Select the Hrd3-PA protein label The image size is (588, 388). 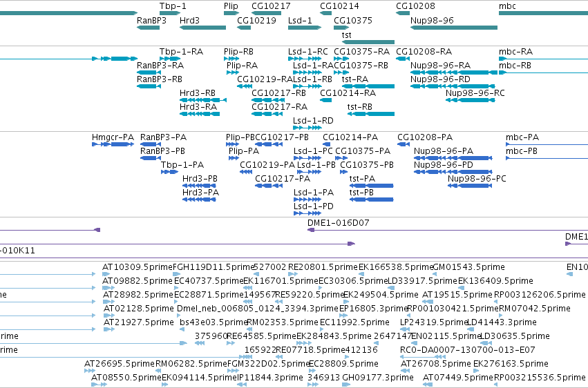click(x=200, y=193)
